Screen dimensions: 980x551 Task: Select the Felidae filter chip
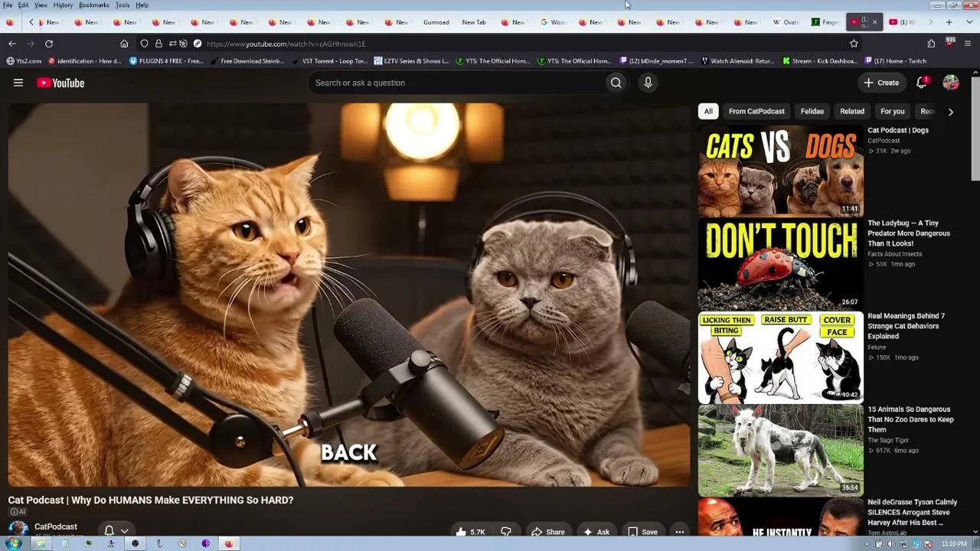[x=812, y=112]
